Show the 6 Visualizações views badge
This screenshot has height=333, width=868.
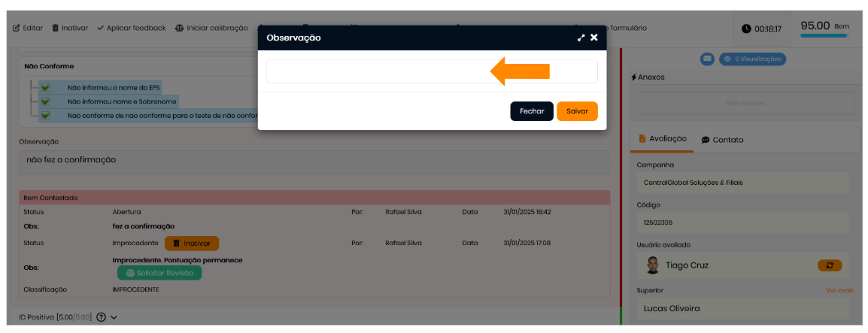point(752,59)
